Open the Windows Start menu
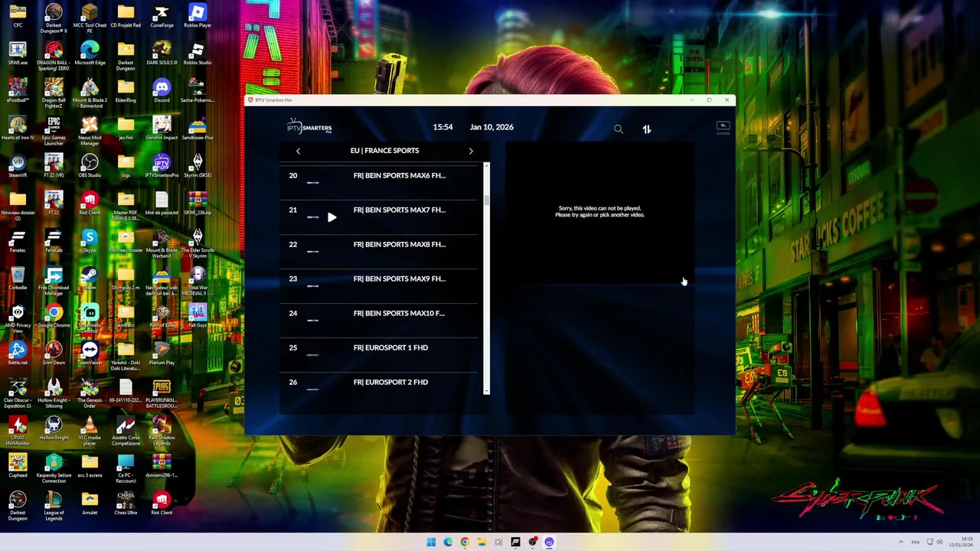The image size is (980, 551). [431, 542]
